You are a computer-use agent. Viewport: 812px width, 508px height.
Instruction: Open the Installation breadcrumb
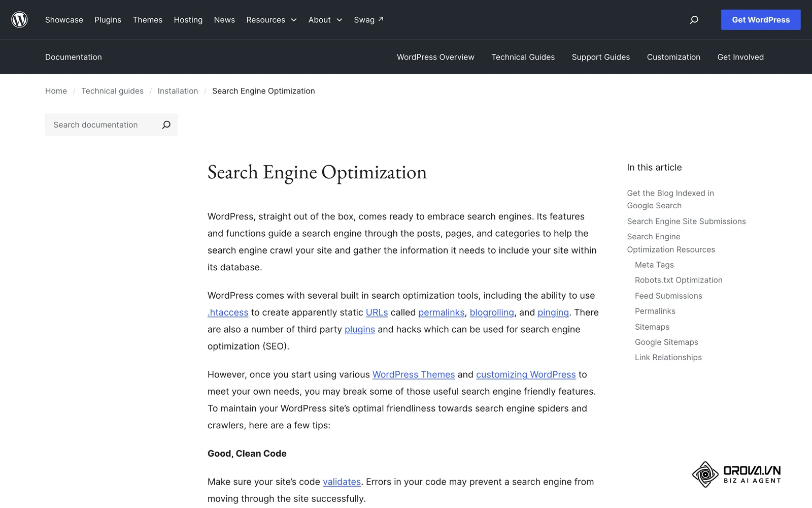pos(178,91)
